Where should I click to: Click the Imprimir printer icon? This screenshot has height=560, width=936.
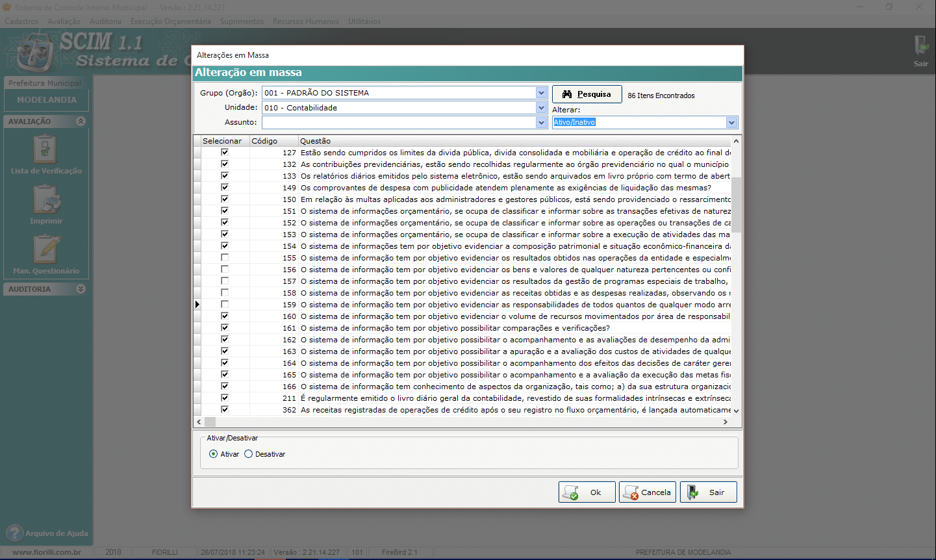pos(45,199)
